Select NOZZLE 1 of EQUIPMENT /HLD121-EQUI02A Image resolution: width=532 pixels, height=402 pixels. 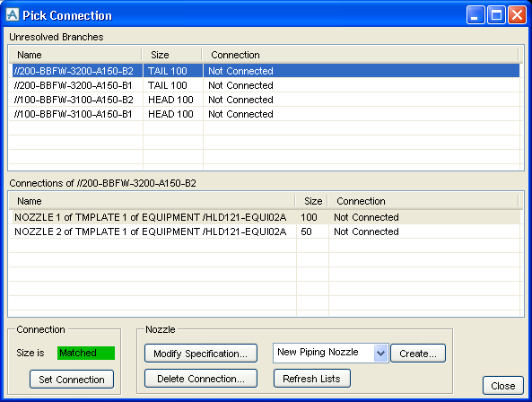point(266,217)
